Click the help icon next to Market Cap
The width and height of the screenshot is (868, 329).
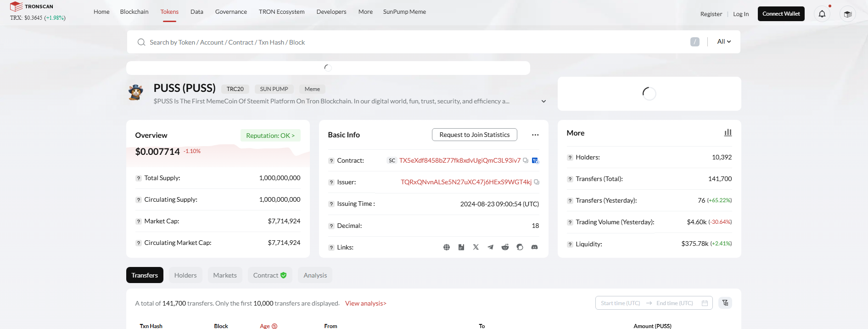[138, 221]
